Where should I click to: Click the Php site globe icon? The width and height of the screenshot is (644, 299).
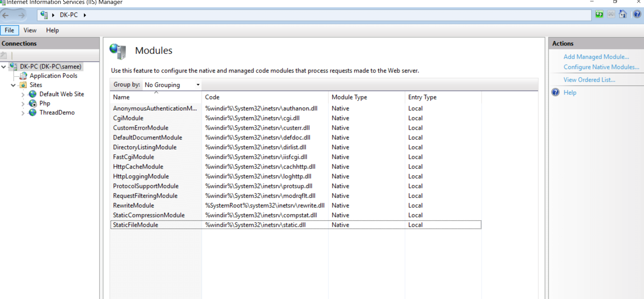pyautogui.click(x=33, y=104)
